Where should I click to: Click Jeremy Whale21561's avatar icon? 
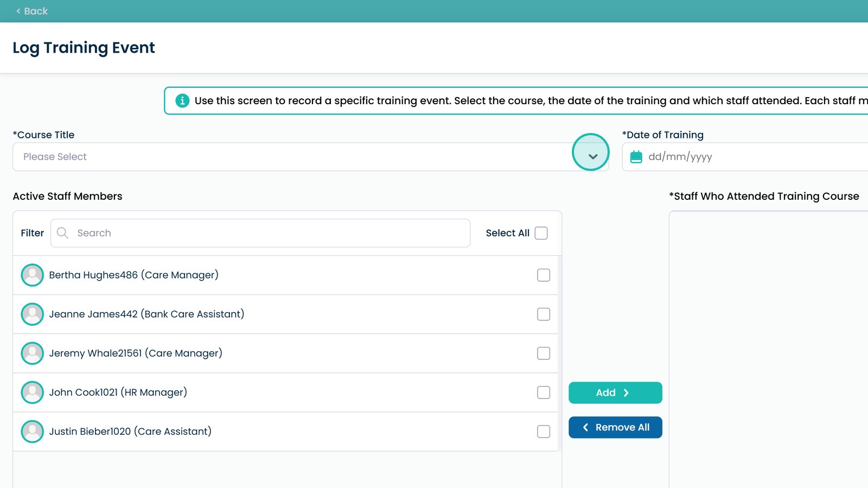(33, 353)
